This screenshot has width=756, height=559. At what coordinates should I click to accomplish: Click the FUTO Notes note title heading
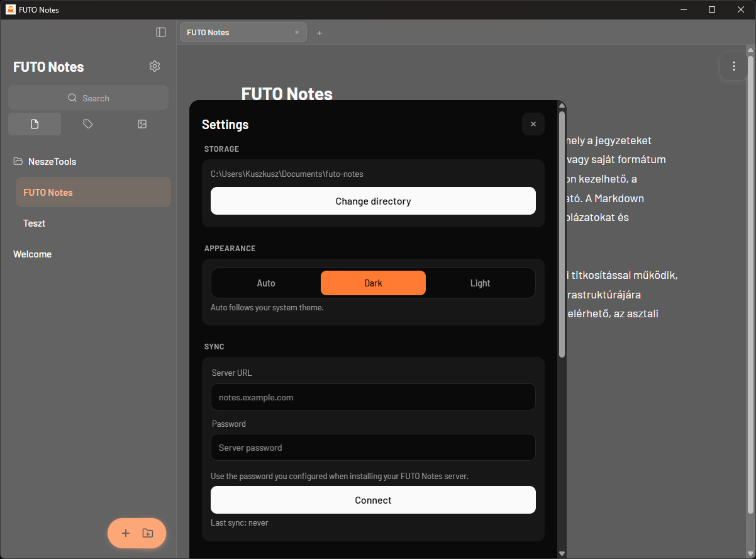[287, 94]
